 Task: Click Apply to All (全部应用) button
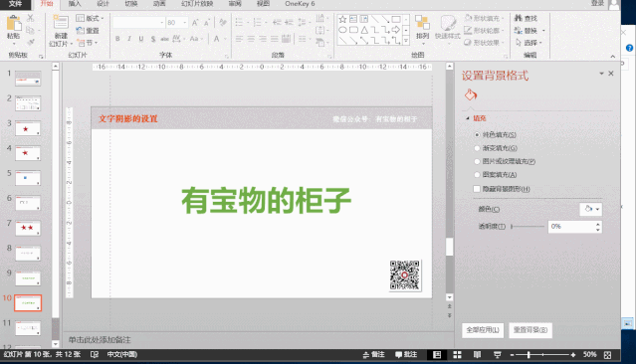pyautogui.click(x=483, y=330)
